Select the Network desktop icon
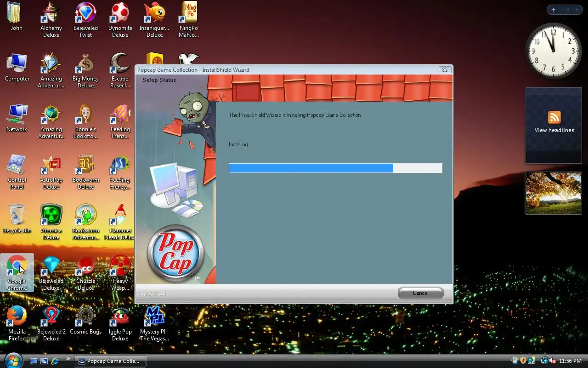This screenshot has width=588, height=368. point(17,118)
